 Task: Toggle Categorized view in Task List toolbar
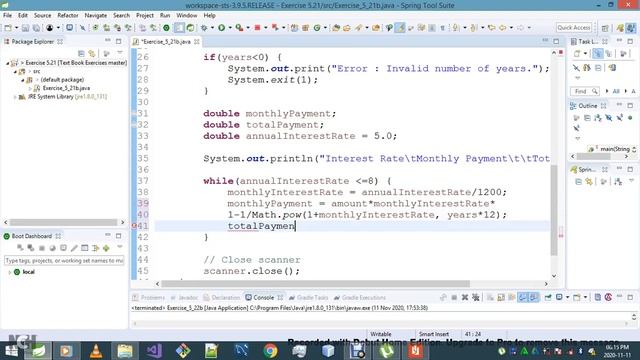click(598, 53)
